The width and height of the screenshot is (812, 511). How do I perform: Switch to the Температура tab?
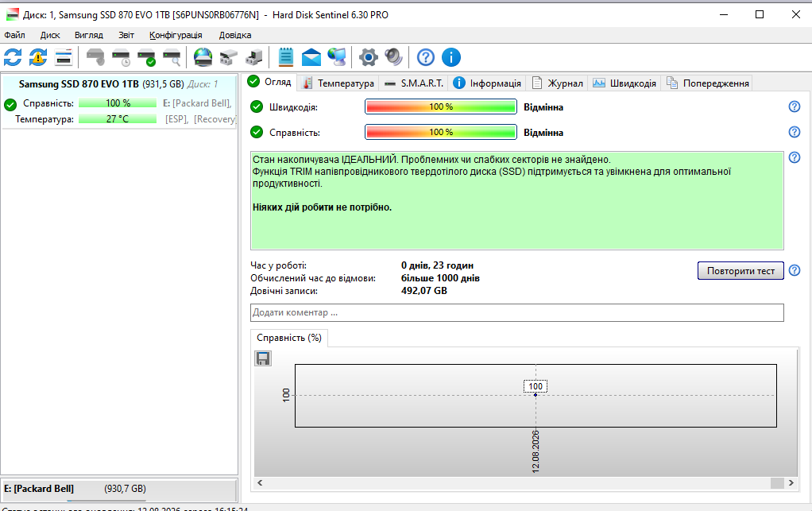pos(338,83)
